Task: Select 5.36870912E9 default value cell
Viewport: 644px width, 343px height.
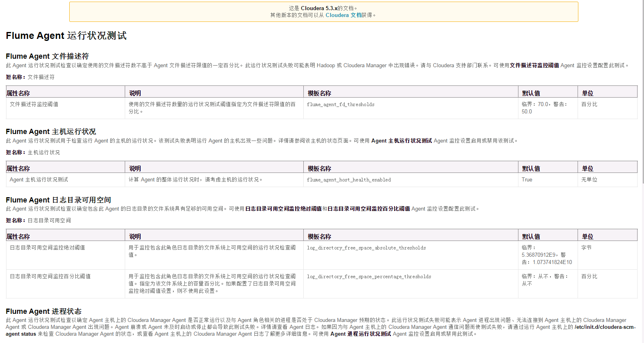Action: click(x=548, y=255)
